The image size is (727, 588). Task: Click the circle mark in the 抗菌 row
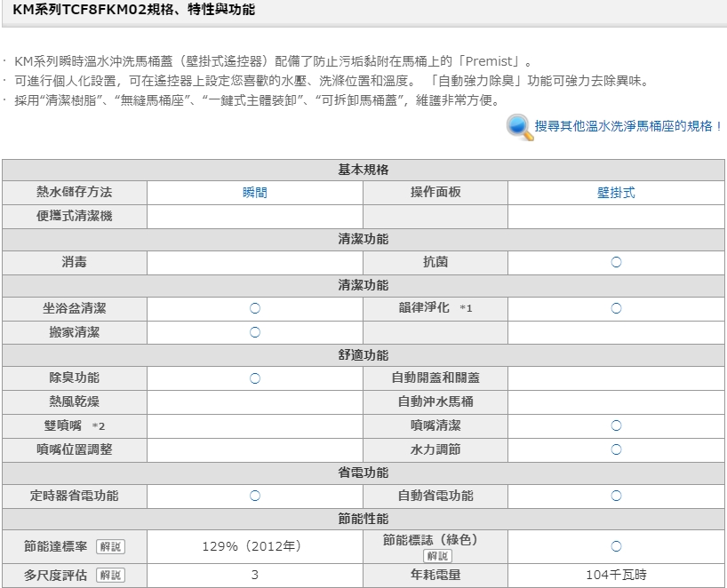pyautogui.click(x=616, y=262)
